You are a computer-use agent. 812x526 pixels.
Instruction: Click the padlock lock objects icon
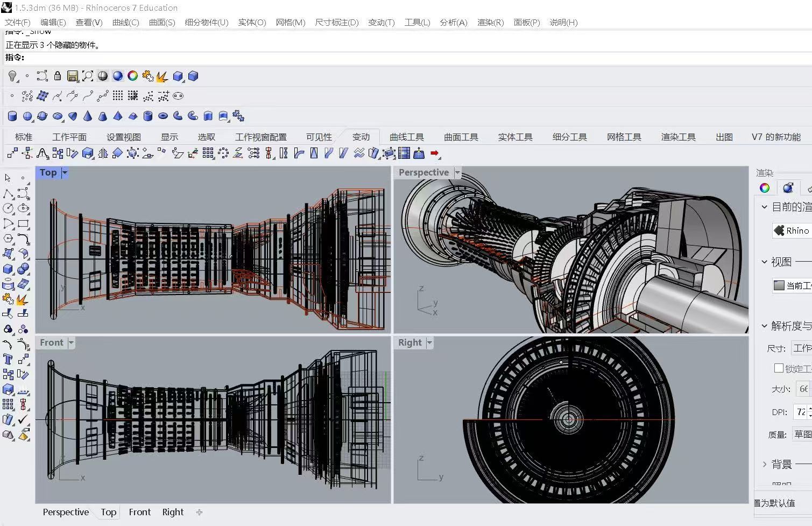pos(58,76)
